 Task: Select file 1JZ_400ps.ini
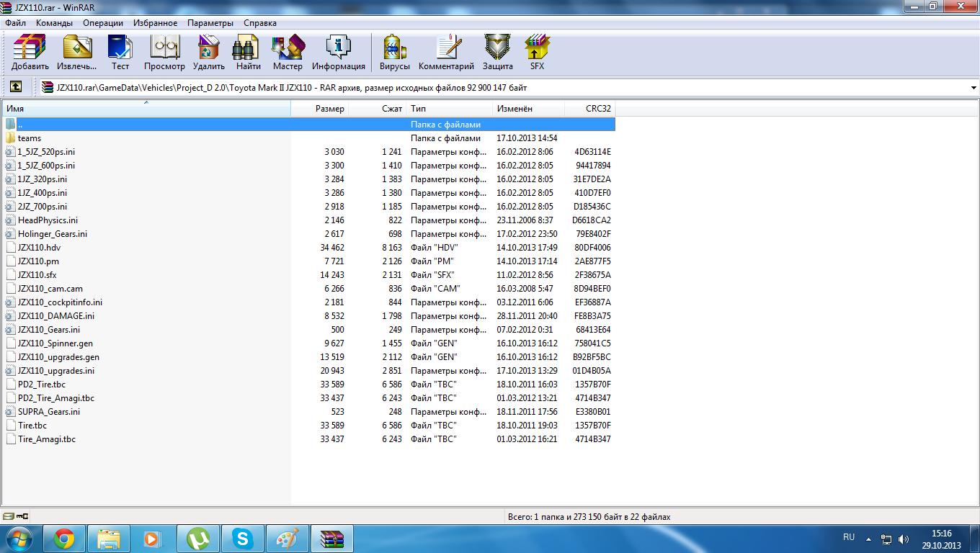tap(309, 193)
